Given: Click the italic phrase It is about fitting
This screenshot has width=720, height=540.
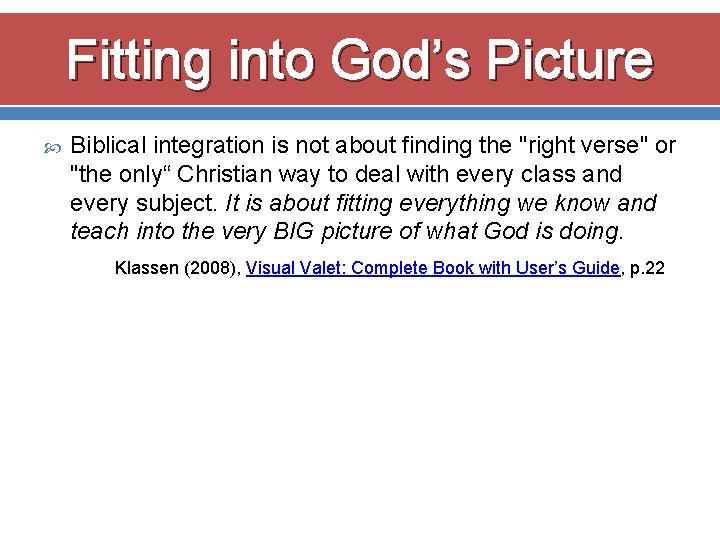Looking at the screenshot, I should (x=309, y=203).
